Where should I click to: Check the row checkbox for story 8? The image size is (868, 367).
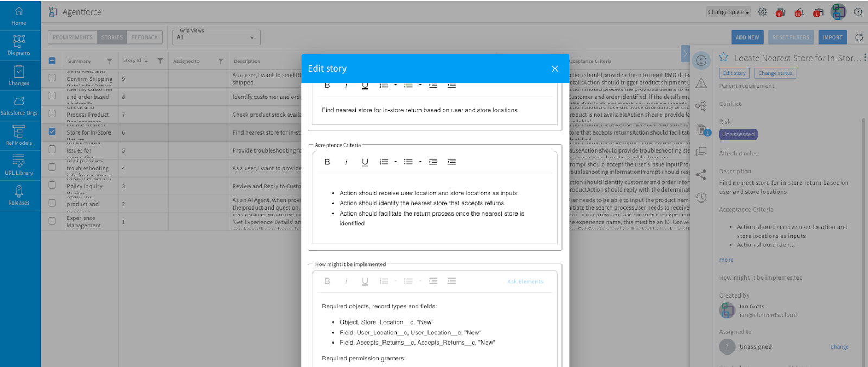pyautogui.click(x=52, y=96)
